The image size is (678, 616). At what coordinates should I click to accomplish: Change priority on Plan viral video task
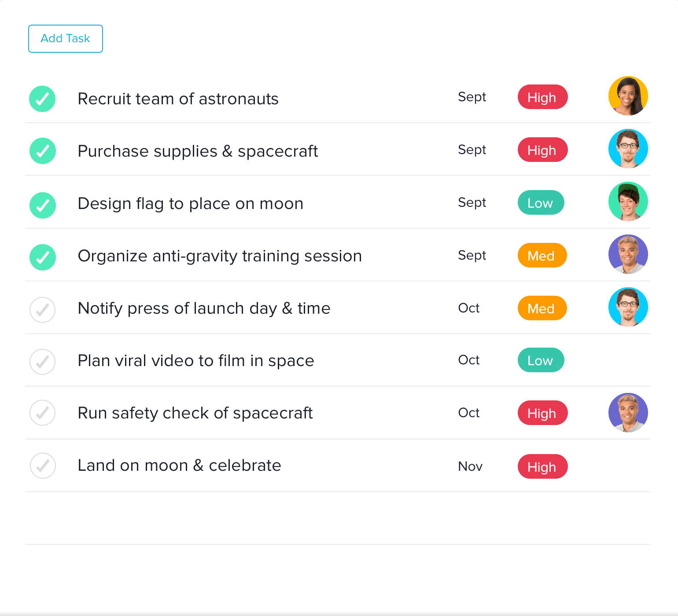(541, 360)
